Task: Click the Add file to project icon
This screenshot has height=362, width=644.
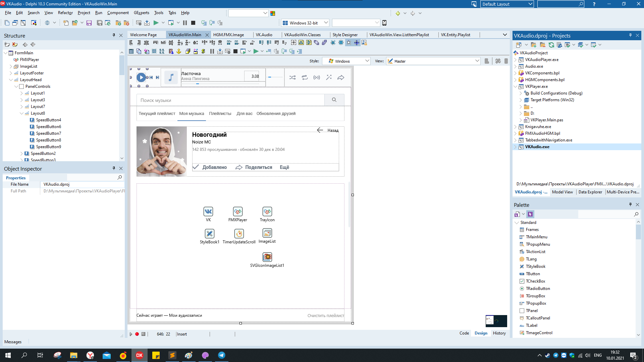Action: (118, 23)
